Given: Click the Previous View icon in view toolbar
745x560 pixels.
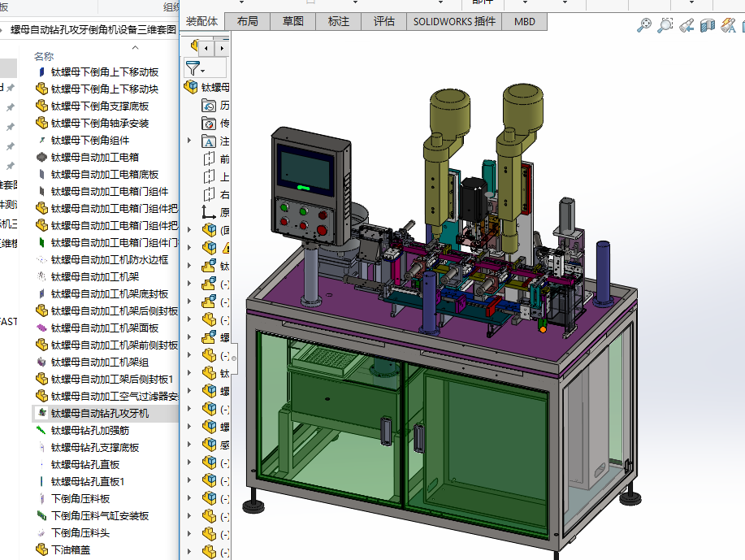Looking at the screenshot, I should point(687,26).
